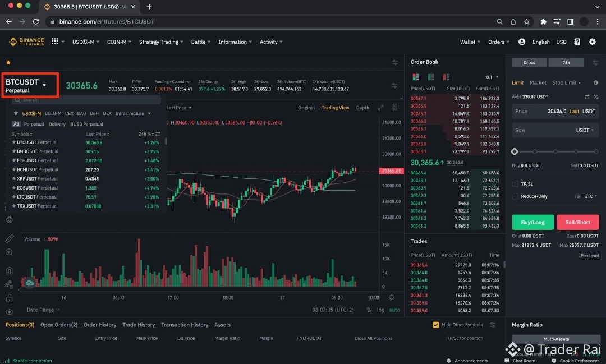The height and width of the screenshot is (364, 606).
Task: Open positions table settings icon
Action: point(493,325)
